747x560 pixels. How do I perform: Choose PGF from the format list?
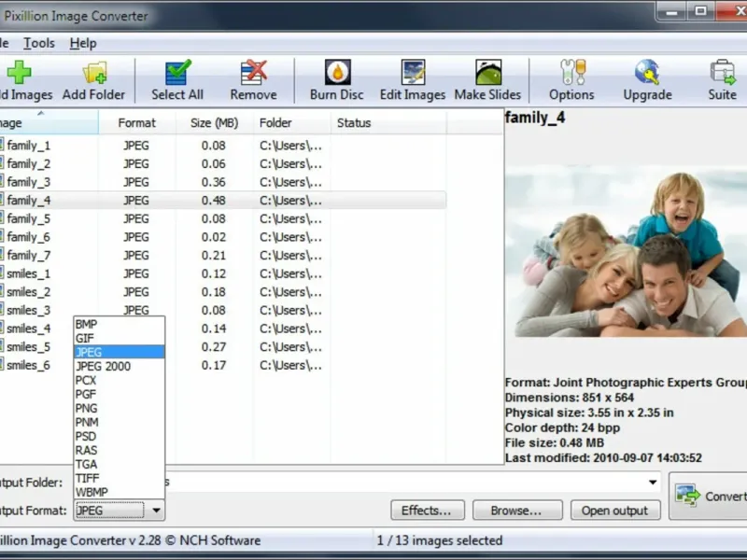pos(120,394)
